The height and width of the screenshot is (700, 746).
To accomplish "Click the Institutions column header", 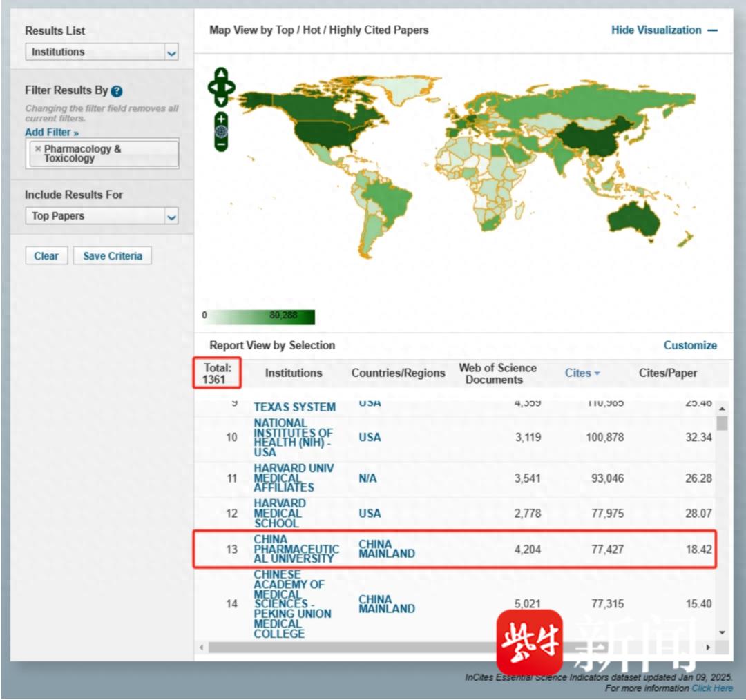I will coord(294,373).
